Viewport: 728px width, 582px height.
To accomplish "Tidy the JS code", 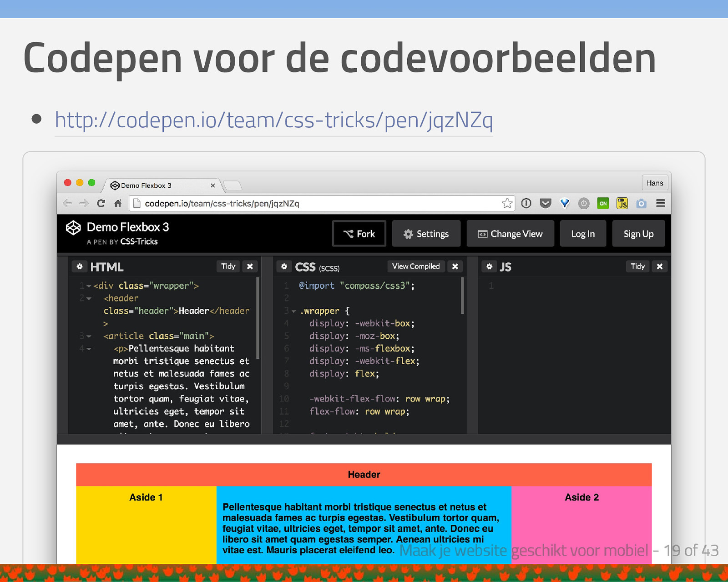I will [x=637, y=266].
